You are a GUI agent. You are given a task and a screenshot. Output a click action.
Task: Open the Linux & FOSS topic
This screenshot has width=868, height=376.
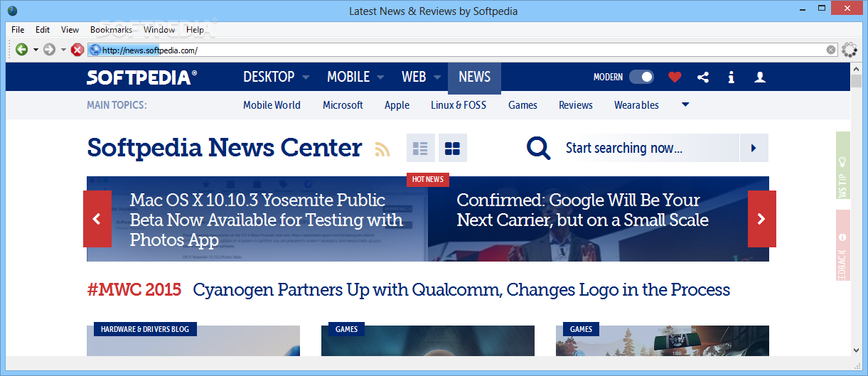[x=459, y=105]
